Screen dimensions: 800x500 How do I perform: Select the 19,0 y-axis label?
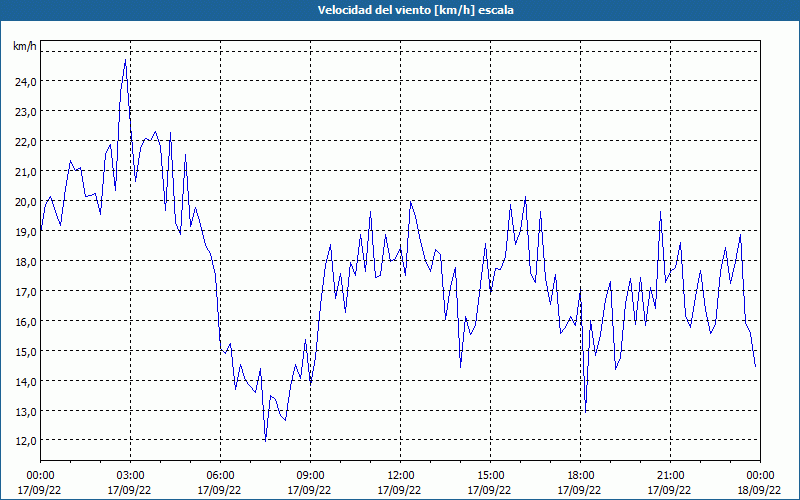coord(26,232)
